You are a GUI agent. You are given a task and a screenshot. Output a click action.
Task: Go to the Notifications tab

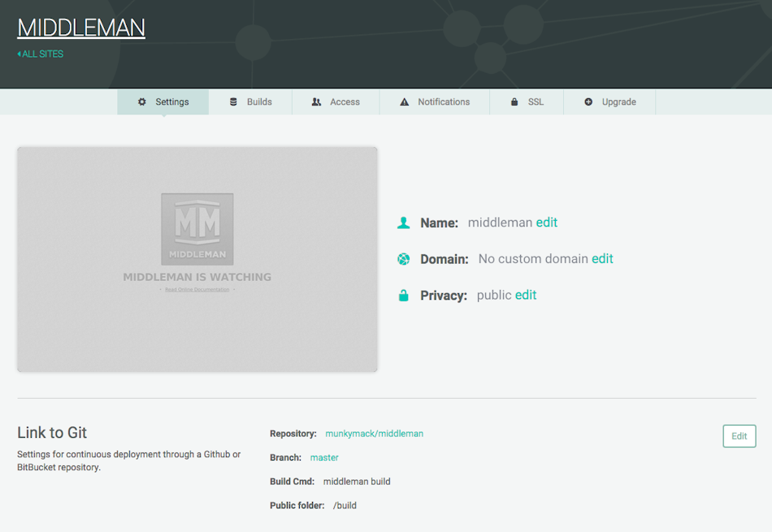click(435, 102)
